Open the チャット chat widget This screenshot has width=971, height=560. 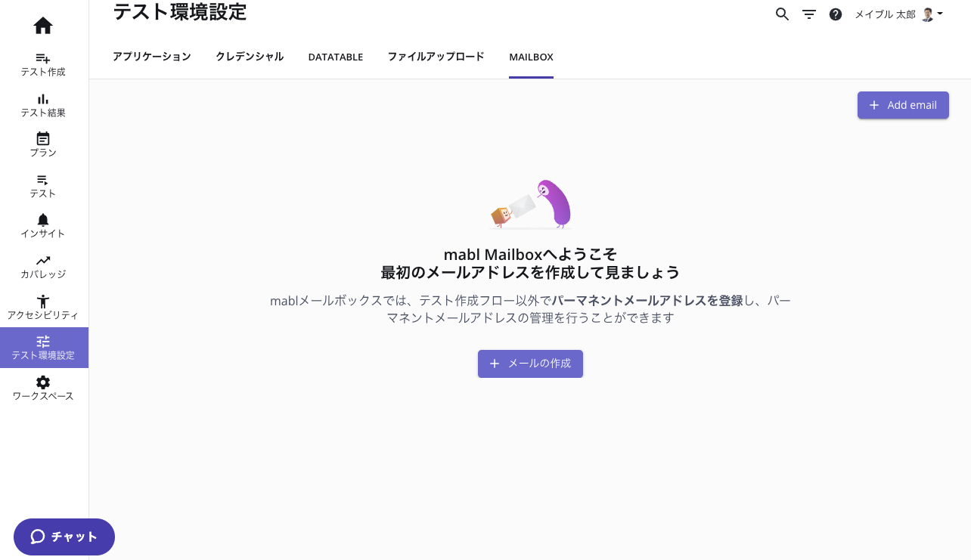click(64, 537)
